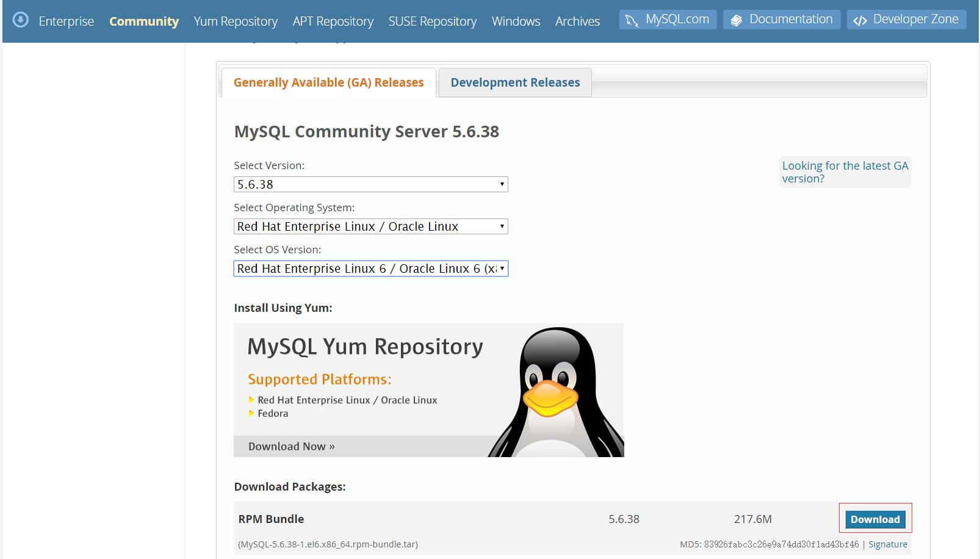
Task: Click the download circle icon beside Enterprise
Action: click(x=21, y=20)
